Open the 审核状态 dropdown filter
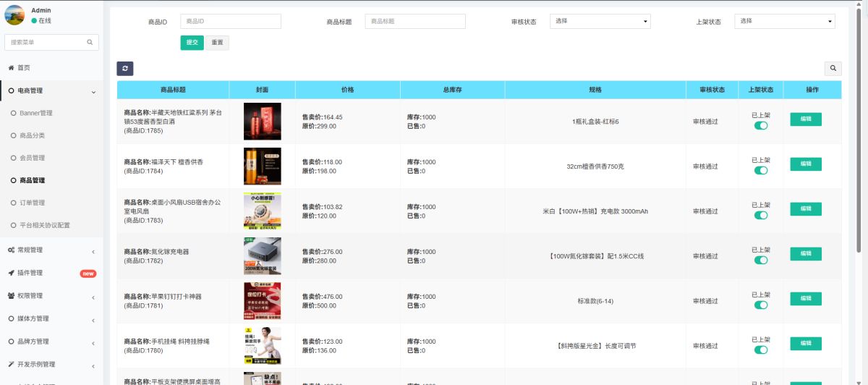868x385 pixels. click(x=600, y=22)
